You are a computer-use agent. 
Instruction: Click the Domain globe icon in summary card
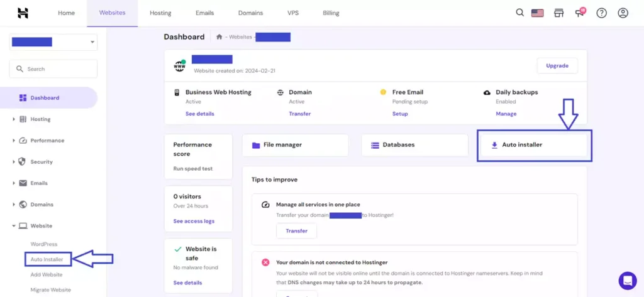click(x=280, y=92)
